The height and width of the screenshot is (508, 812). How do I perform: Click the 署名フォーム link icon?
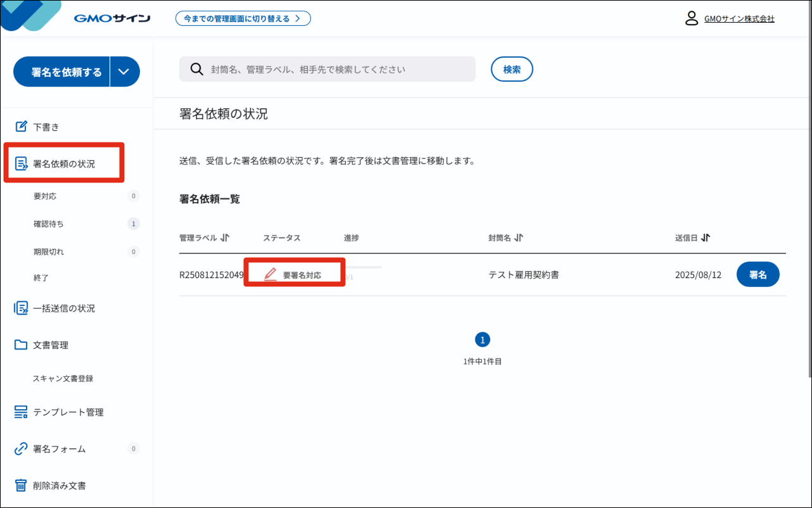click(22, 449)
